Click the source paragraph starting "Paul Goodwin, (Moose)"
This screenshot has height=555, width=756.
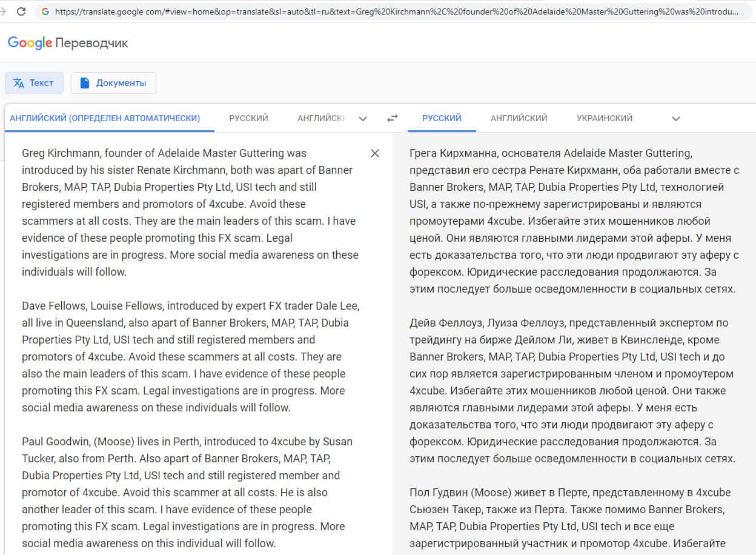click(187, 493)
